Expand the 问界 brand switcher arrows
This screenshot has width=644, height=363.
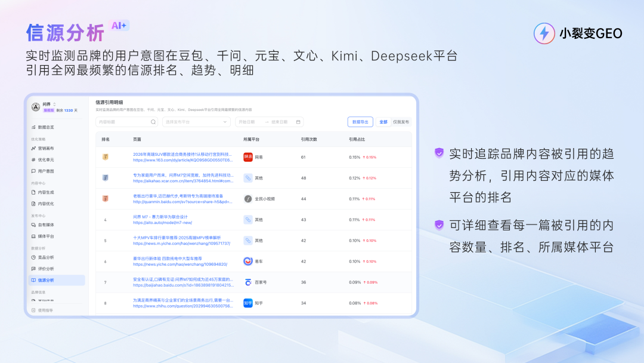(54, 104)
